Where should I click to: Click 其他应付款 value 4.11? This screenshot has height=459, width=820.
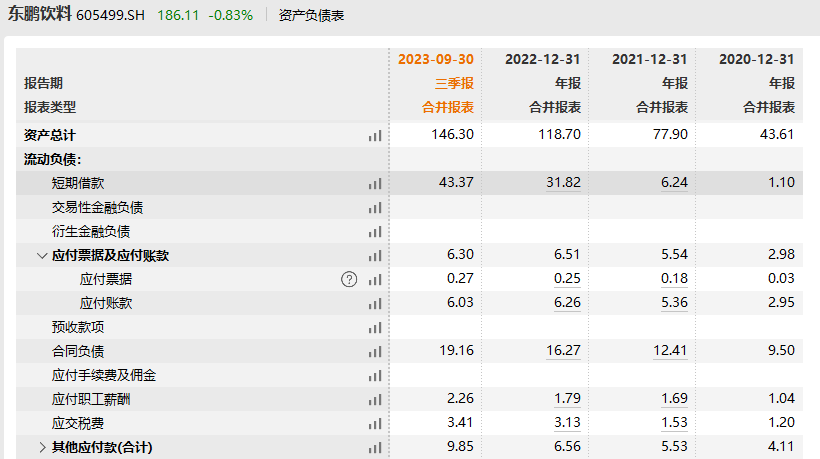pyautogui.click(x=781, y=447)
